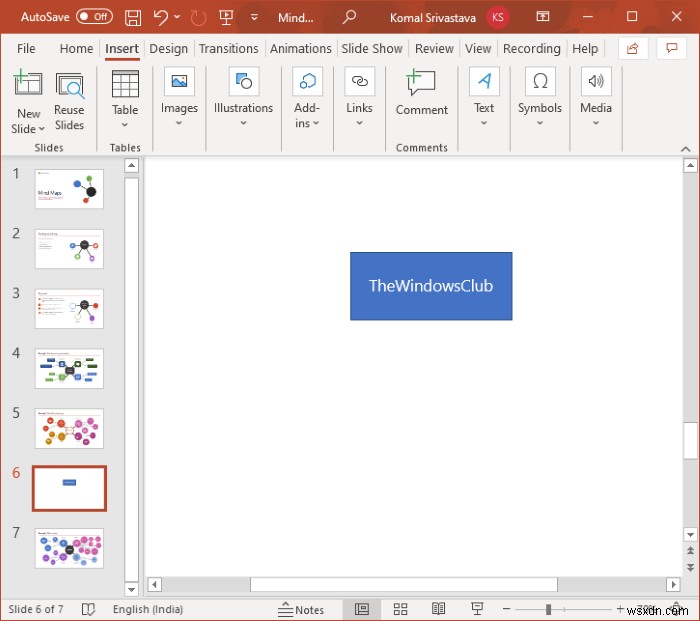Open the Undo history dropdown arrow
The image size is (700, 621).
177,17
